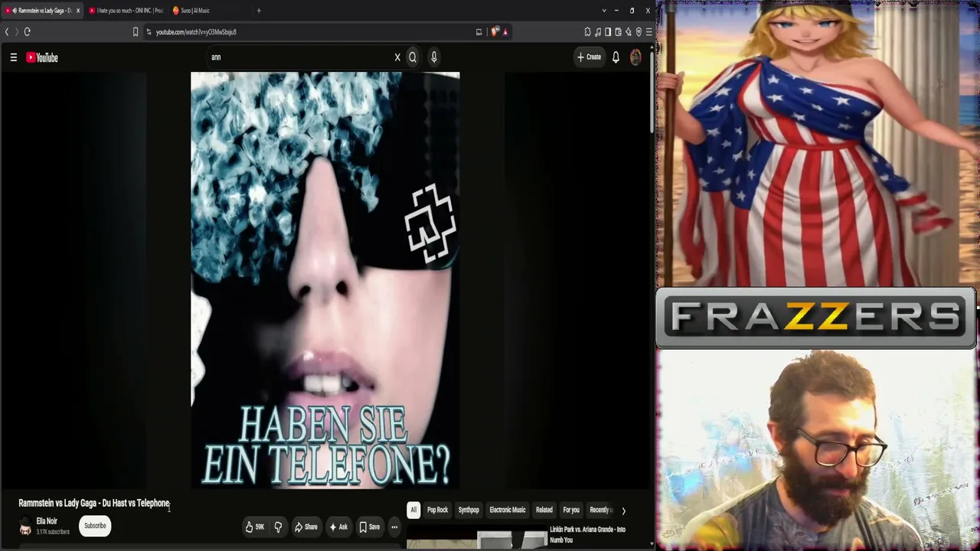The width and height of the screenshot is (980, 551).
Task: Close the Rammstein vs Lady Gaga tab
Action: pos(77,11)
